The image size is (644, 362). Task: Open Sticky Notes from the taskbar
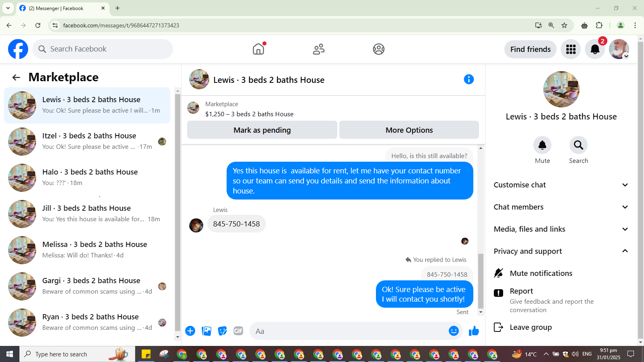[146, 354]
